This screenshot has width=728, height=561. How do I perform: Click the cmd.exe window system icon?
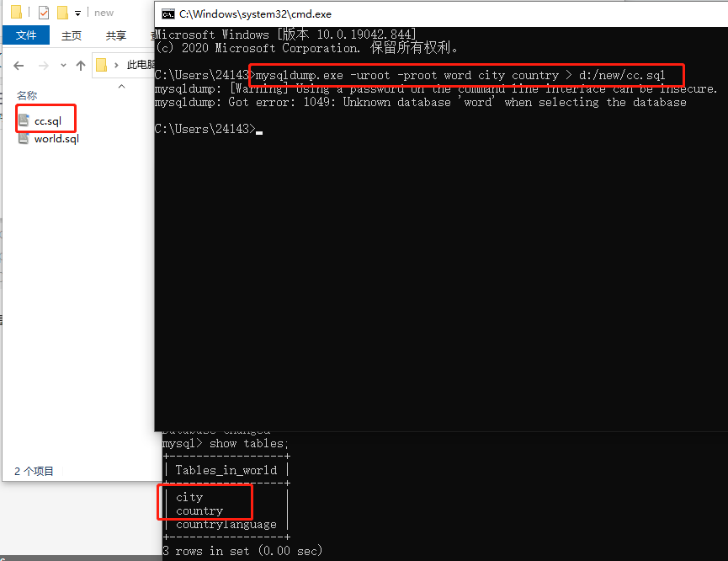168,14
